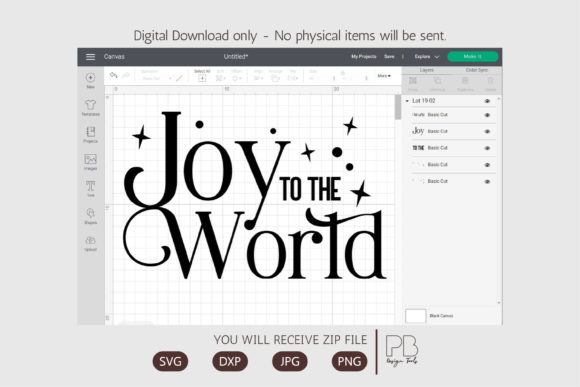The height and width of the screenshot is (387, 580).
Task: Select the Lot 19-02 group row
Action: point(448,101)
